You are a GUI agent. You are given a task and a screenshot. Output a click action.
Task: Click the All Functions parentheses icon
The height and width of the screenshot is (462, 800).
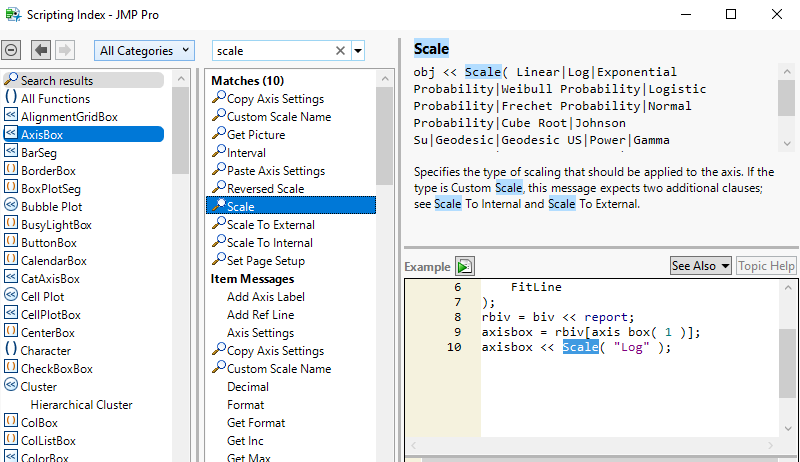click(x=11, y=97)
